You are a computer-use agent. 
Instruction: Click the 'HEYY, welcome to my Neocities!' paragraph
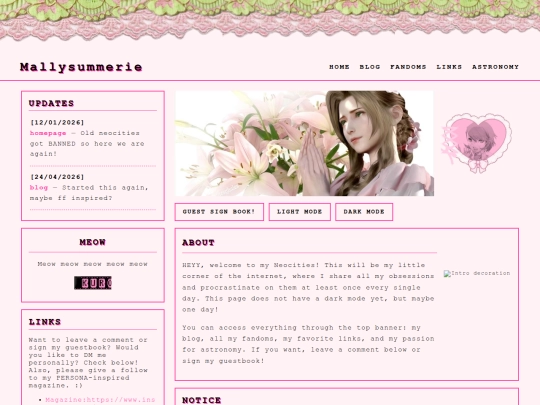[308, 287]
